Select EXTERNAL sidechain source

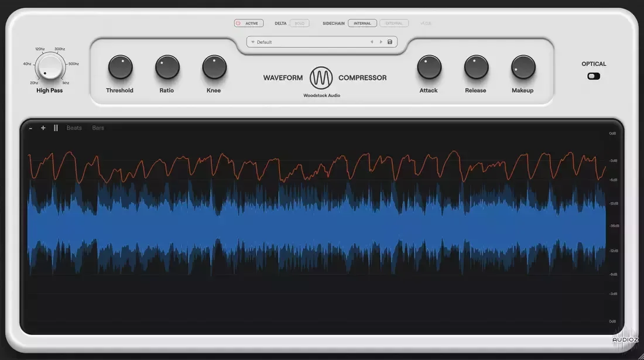click(394, 23)
